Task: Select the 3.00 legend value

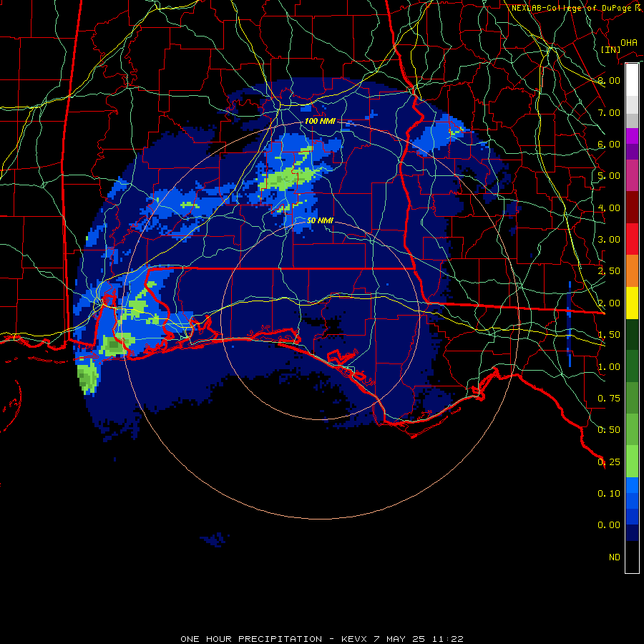Action: 609,240
